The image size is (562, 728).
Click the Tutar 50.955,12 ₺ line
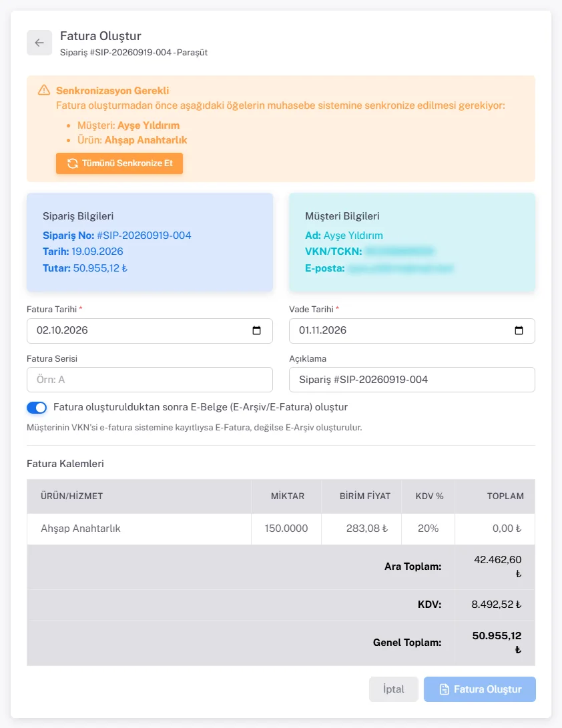85,268
